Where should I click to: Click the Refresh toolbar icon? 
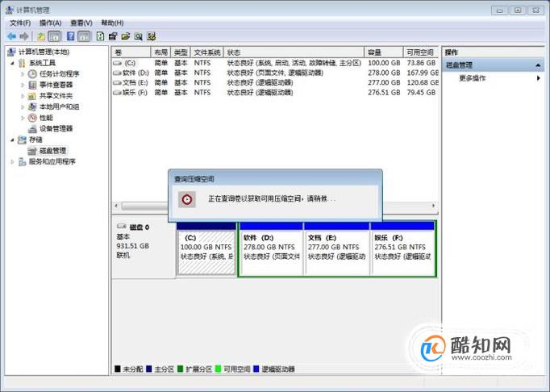pos(100,36)
